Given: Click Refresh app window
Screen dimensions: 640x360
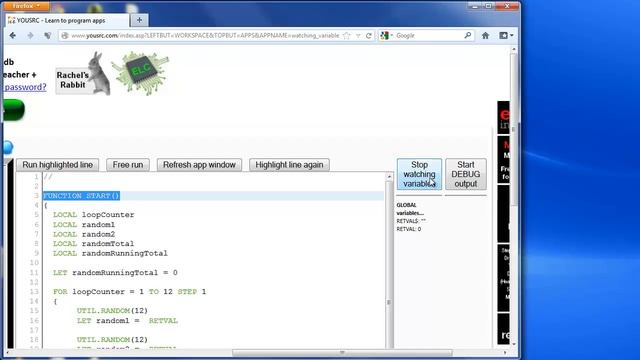Looking at the screenshot, I should tap(199, 165).
